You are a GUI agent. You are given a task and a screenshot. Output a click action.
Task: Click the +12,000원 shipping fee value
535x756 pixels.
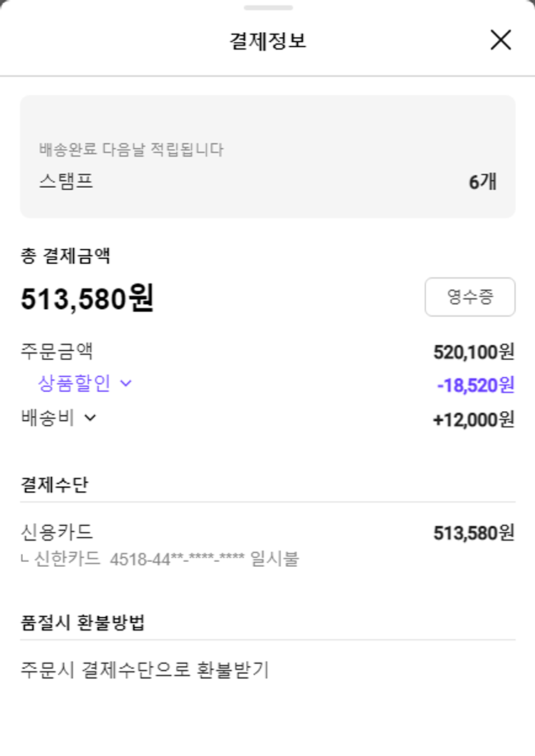point(473,420)
